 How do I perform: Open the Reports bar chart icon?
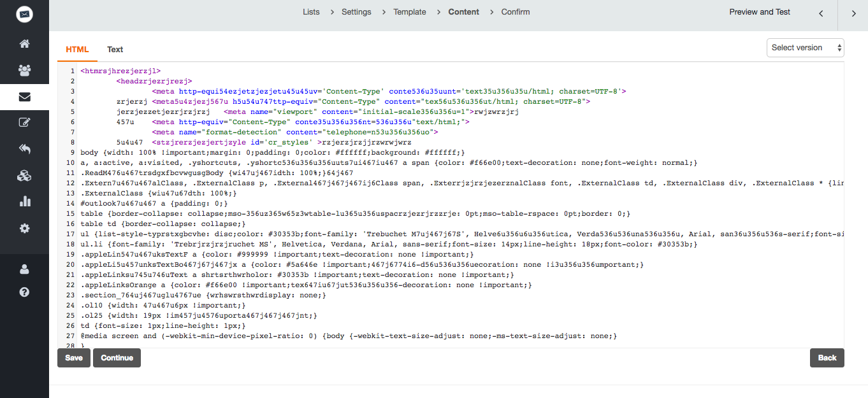[x=24, y=201]
